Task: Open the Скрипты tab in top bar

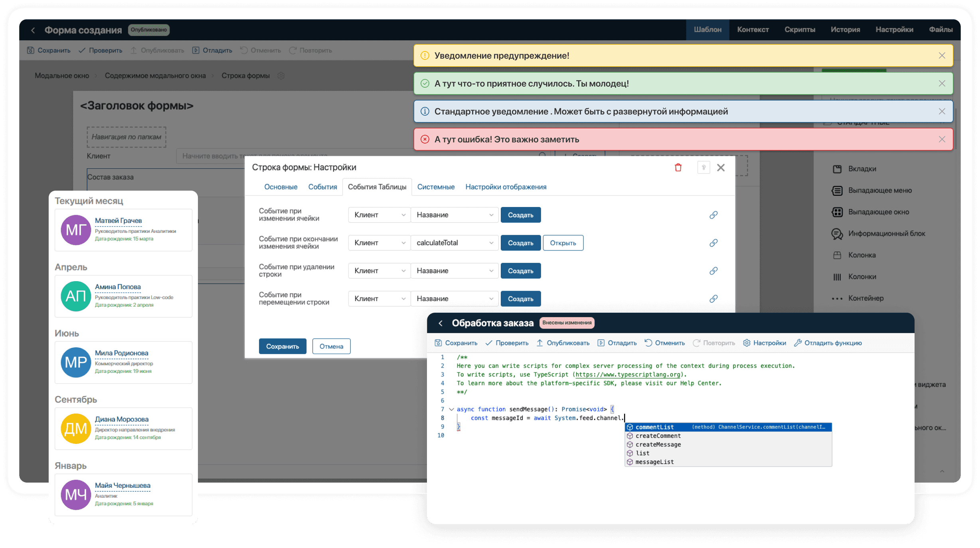Action: pos(800,30)
